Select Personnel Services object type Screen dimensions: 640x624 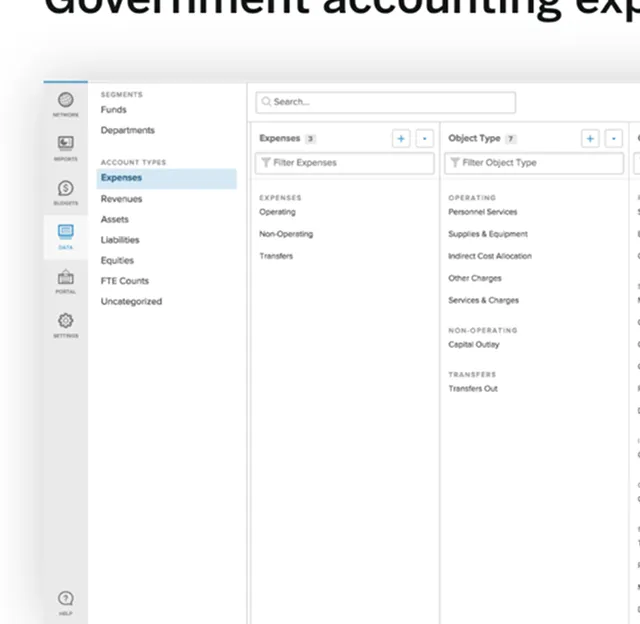pos(483,212)
